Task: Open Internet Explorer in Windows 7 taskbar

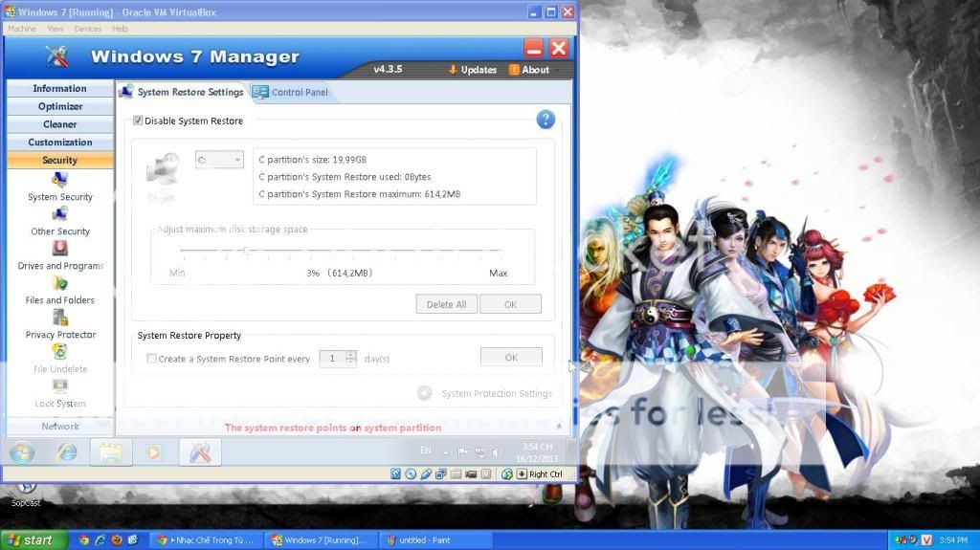Action: coord(68,451)
